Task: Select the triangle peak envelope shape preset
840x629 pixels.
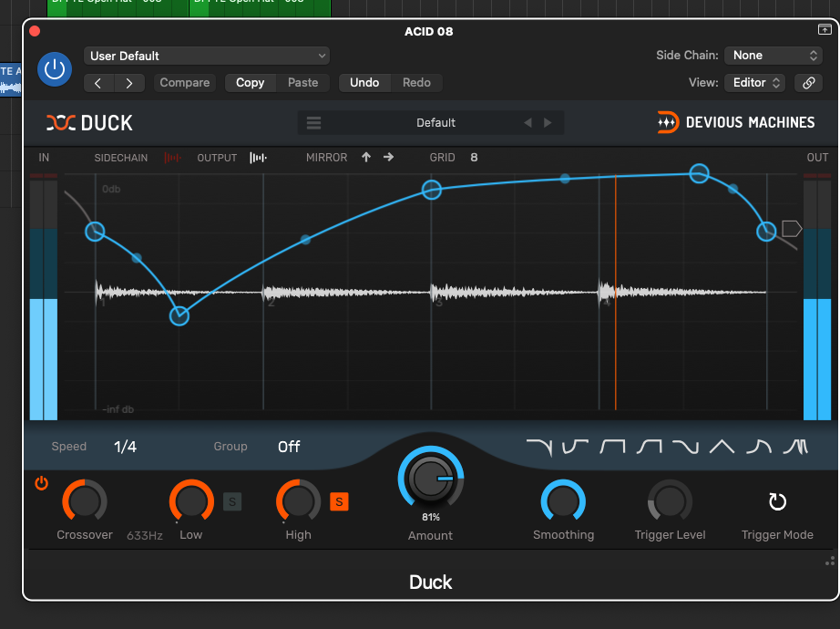Action: (722, 447)
